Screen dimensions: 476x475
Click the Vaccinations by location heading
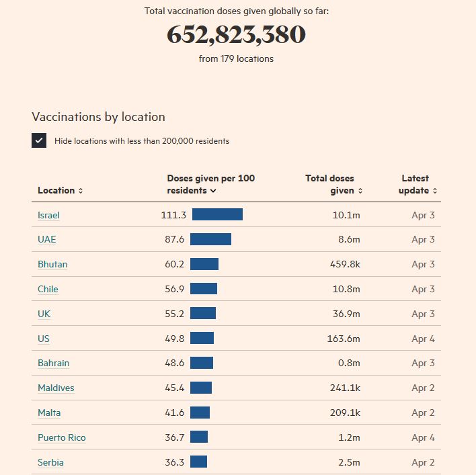click(98, 117)
